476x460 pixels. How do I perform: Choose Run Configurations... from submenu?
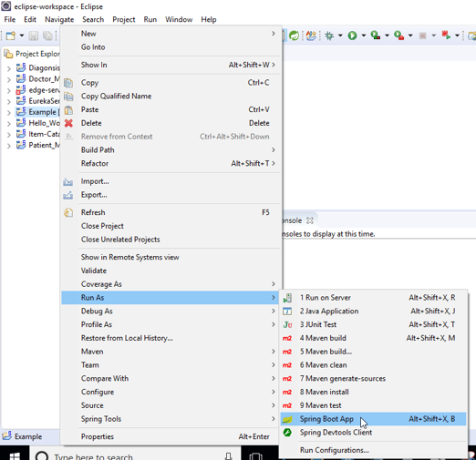point(373,450)
